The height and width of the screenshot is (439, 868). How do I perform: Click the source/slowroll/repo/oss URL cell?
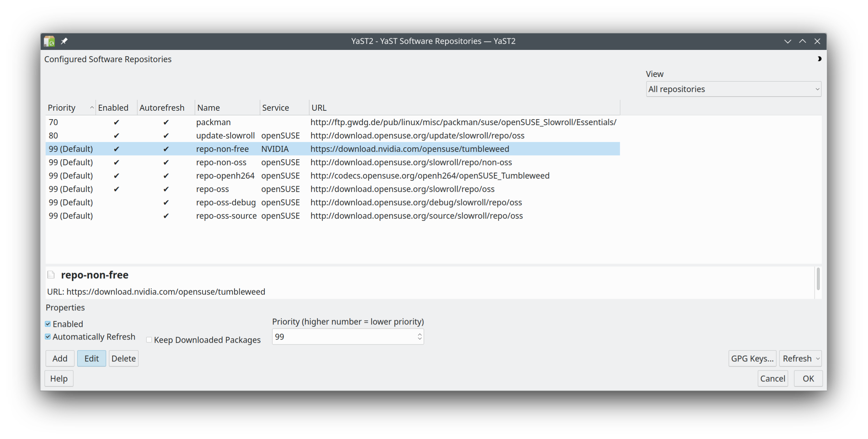tap(416, 216)
